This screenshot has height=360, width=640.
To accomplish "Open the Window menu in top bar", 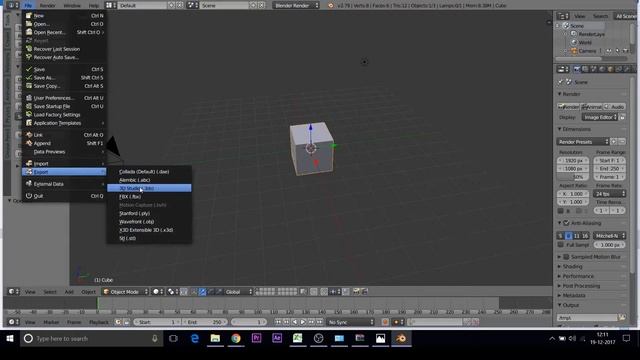I will click(x=72, y=6).
